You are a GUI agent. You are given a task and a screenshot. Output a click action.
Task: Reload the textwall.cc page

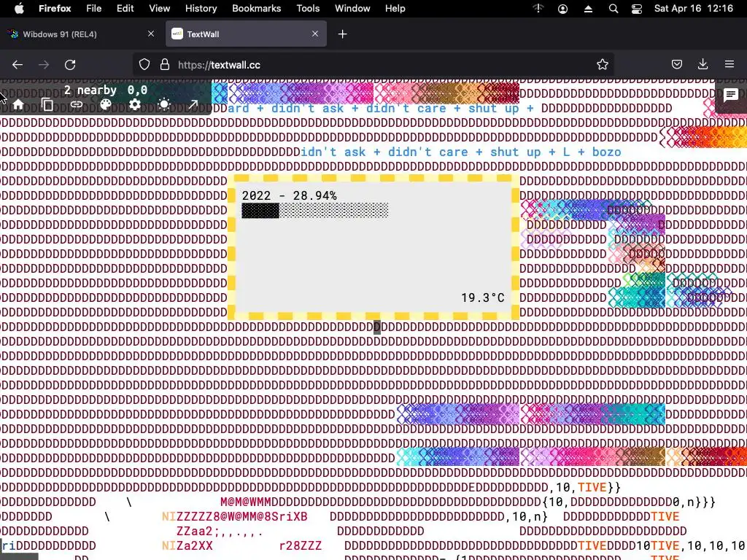(x=70, y=65)
